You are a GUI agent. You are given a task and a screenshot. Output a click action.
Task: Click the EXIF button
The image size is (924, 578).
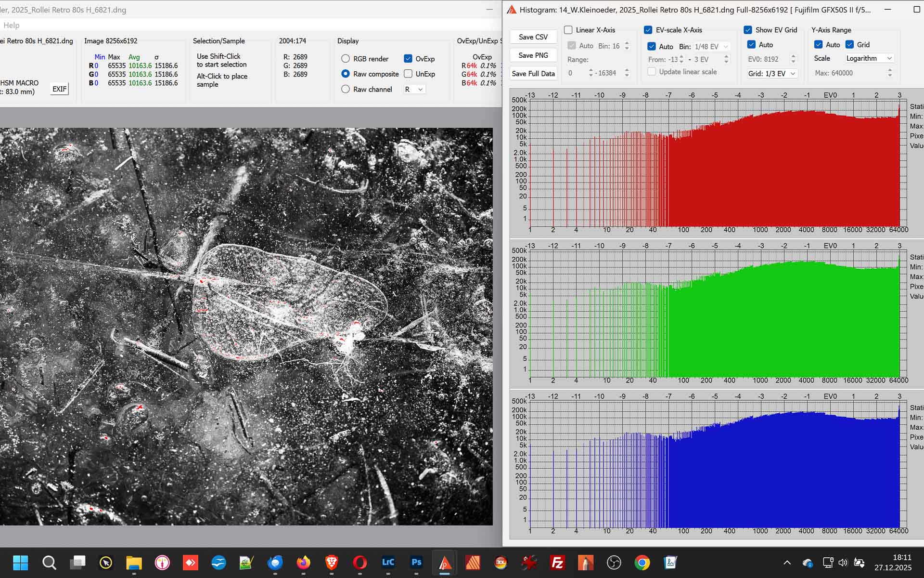[x=59, y=89]
